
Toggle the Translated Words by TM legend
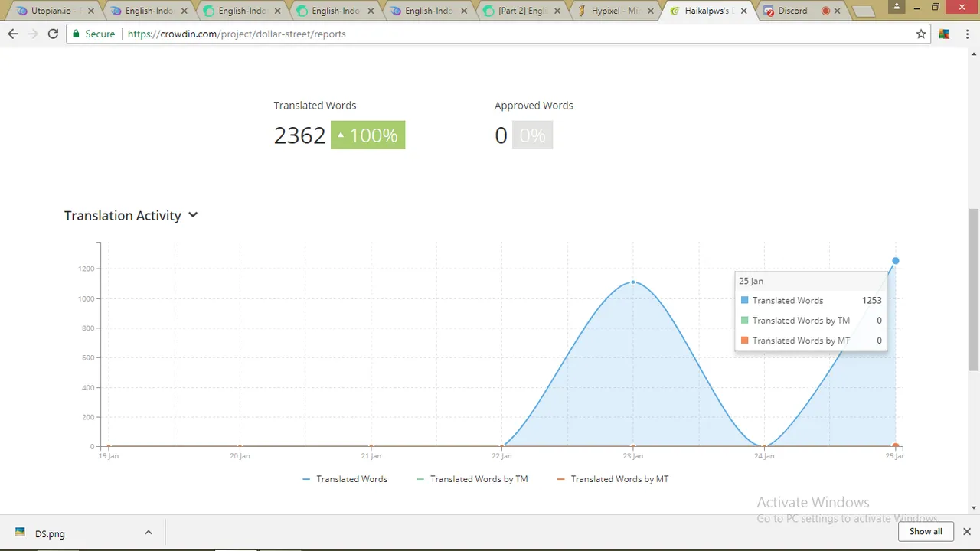[x=472, y=479]
